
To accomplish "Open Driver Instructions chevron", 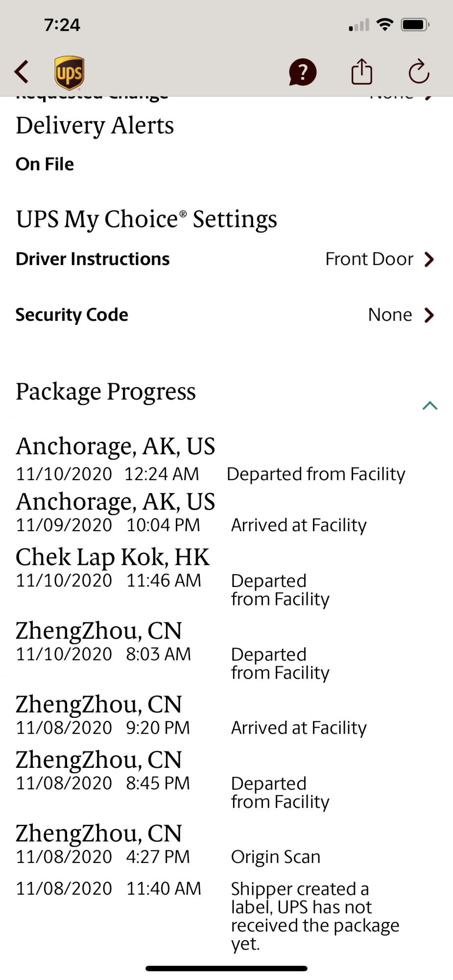I will point(429,259).
